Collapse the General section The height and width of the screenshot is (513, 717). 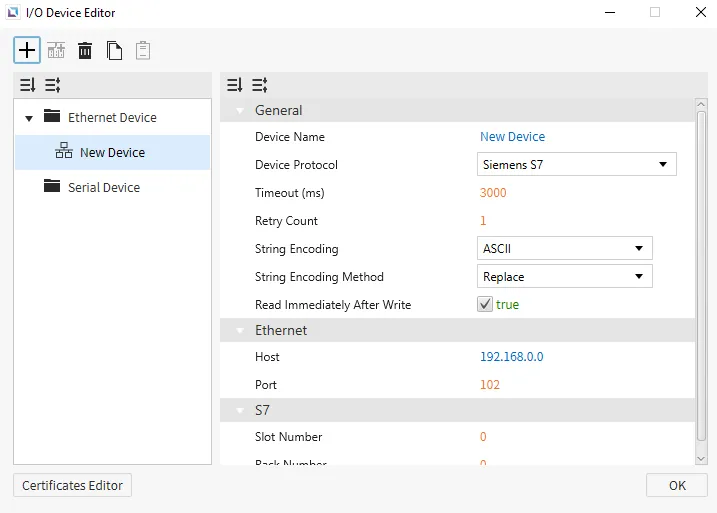tap(240, 111)
